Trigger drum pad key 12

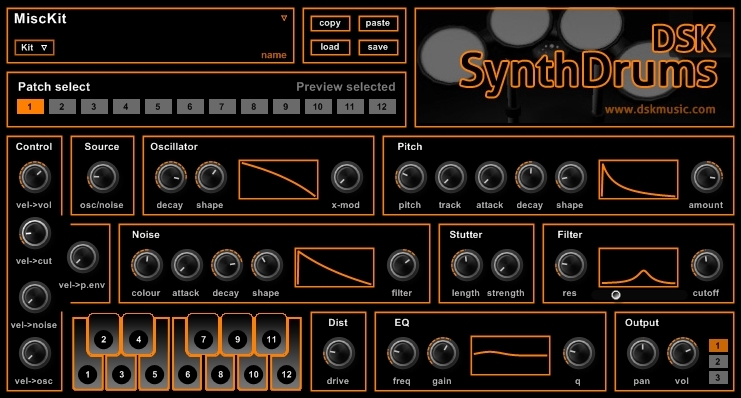(286, 373)
